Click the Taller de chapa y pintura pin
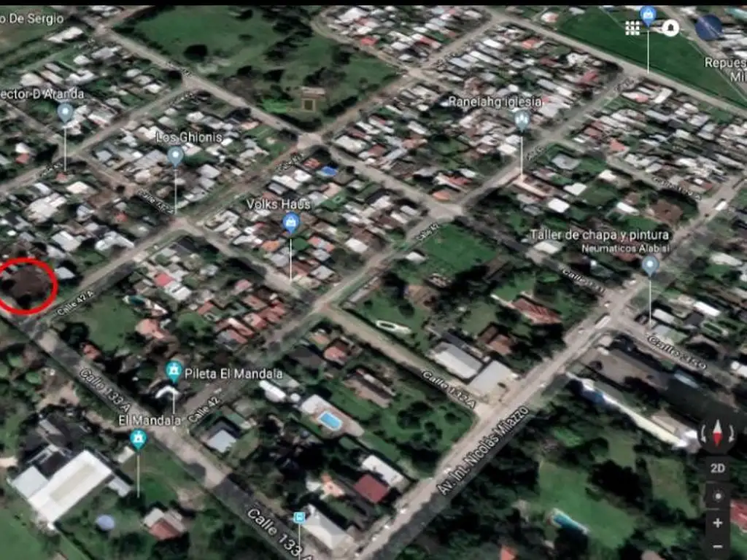747x560 pixels. point(650,265)
